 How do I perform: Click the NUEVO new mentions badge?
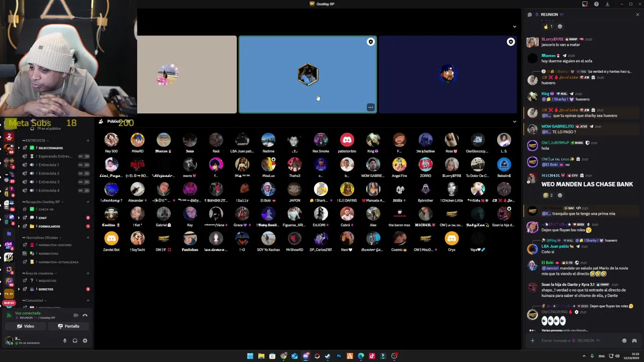point(9,303)
